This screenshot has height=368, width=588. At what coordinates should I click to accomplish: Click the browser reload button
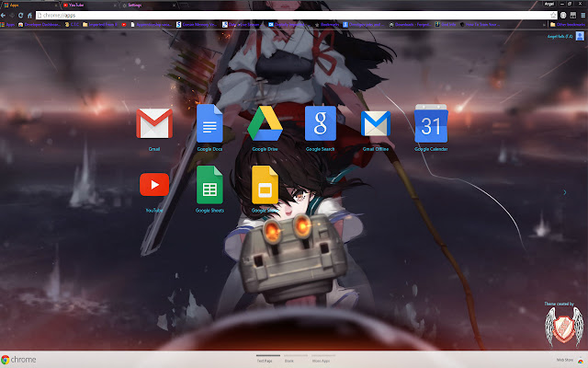(x=18, y=16)
